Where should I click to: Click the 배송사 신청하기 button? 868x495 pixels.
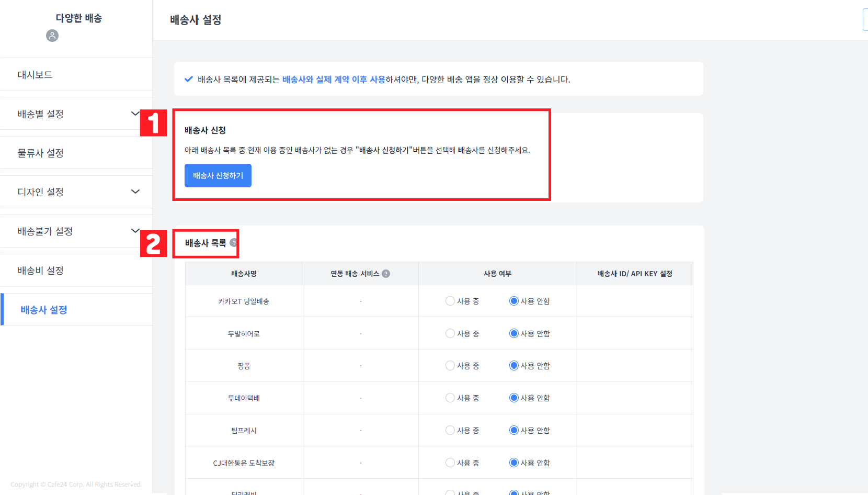click(218, 175)
